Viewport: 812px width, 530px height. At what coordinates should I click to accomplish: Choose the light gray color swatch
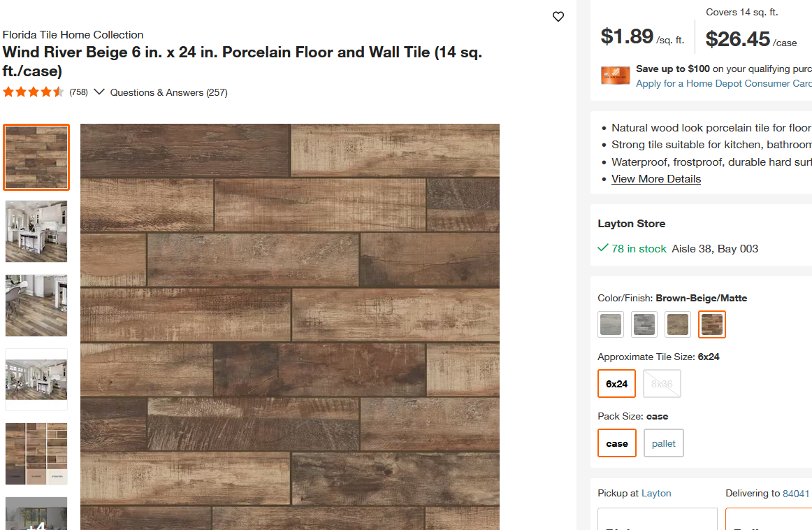611,324
